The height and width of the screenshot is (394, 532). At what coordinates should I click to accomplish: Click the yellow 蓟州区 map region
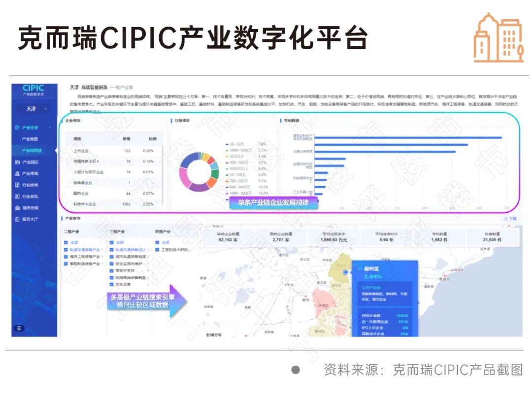(x=340, y=269)
